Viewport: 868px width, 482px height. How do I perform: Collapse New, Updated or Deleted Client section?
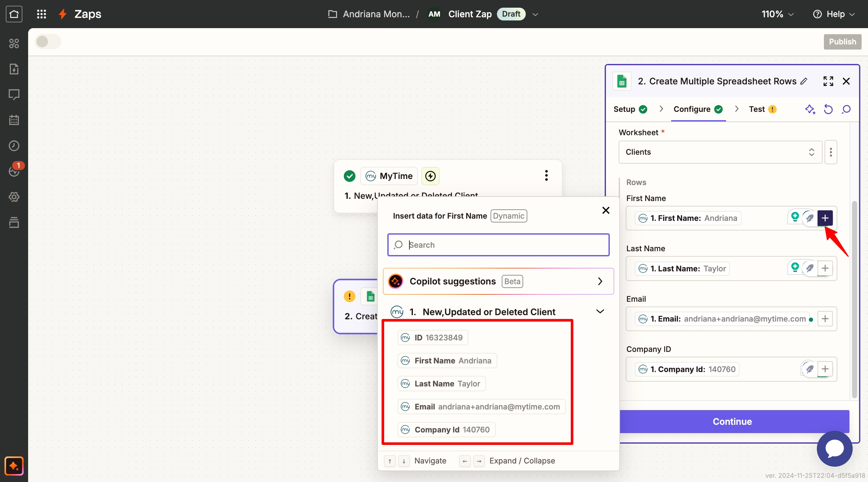pos(600,311)
